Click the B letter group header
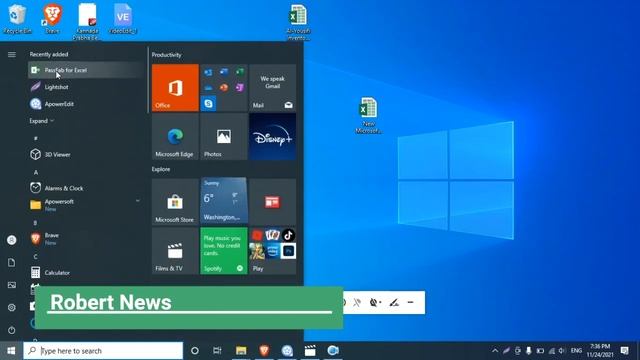This screenshot has height=360, width=640. pos(36,222)
